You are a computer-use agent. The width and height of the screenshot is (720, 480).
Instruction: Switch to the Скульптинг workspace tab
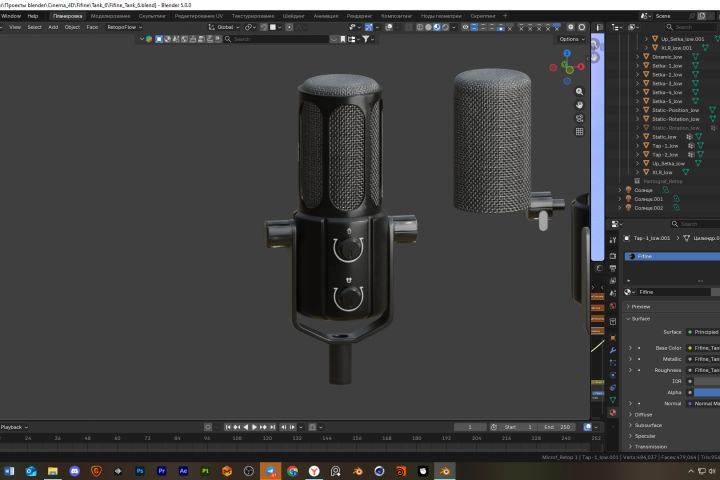click(152, 16)
